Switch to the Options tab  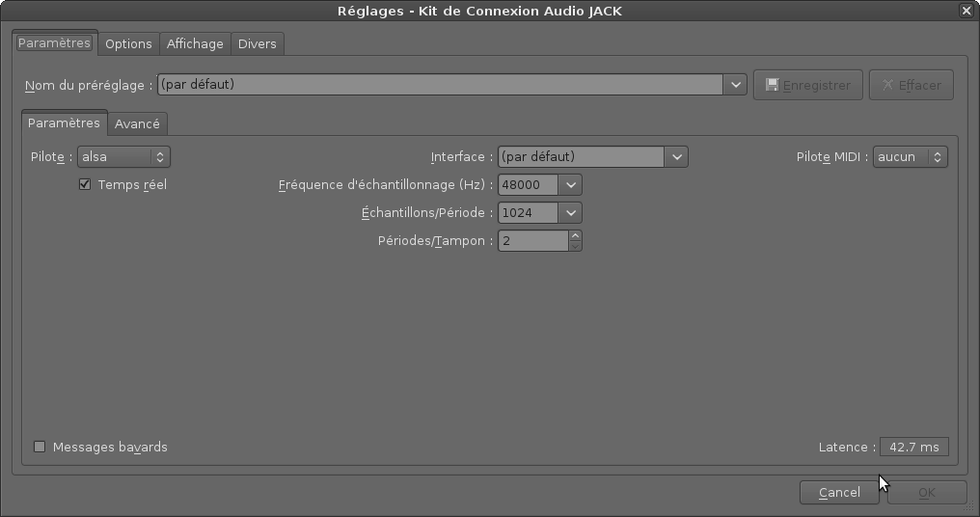pyautogui.click(x=128, y=43)
